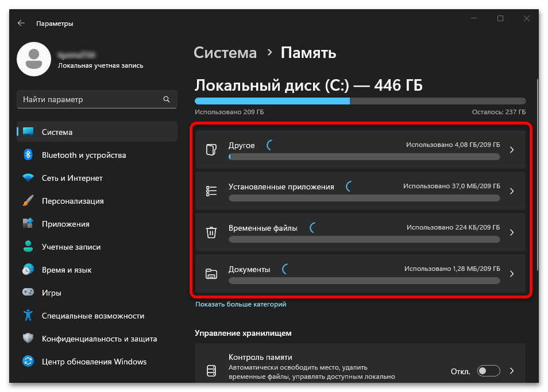This screenshot has height=392, width=548.
Task: Click Использовано 4,08 ГБ/209 ГБ value
Action: click(453, 145)
